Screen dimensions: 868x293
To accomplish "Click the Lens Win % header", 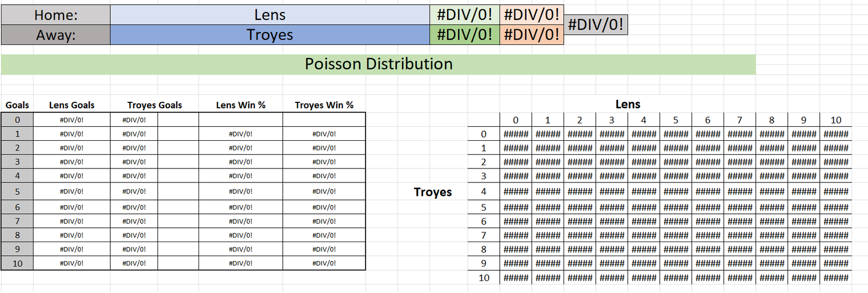I will [241, 105].
